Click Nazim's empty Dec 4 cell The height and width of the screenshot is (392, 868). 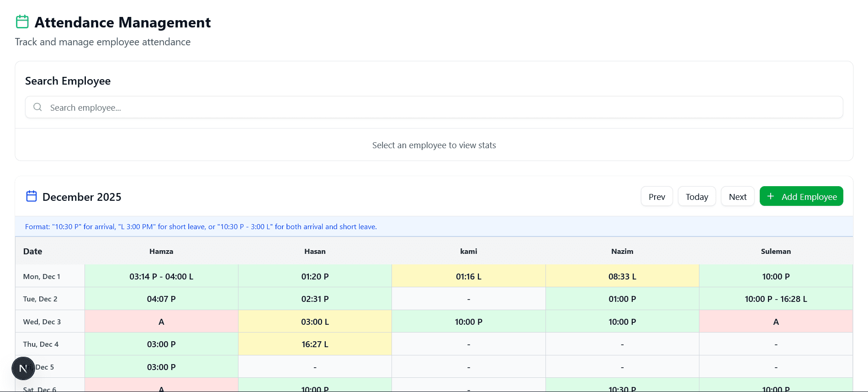point(622,344)
